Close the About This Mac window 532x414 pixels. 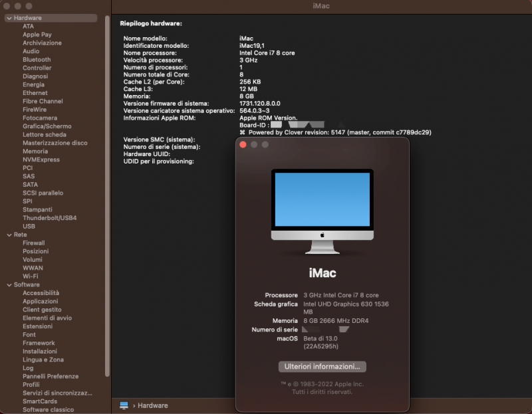pyautogui.click(x=243, y=144)
